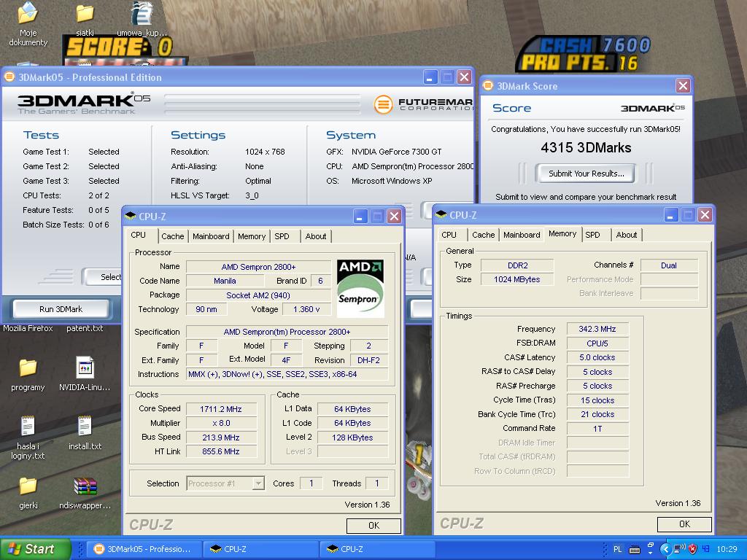Expand hidden tray icons with the arrow
The height and width of the screenshot is (560, 747).
pos(665,549)
